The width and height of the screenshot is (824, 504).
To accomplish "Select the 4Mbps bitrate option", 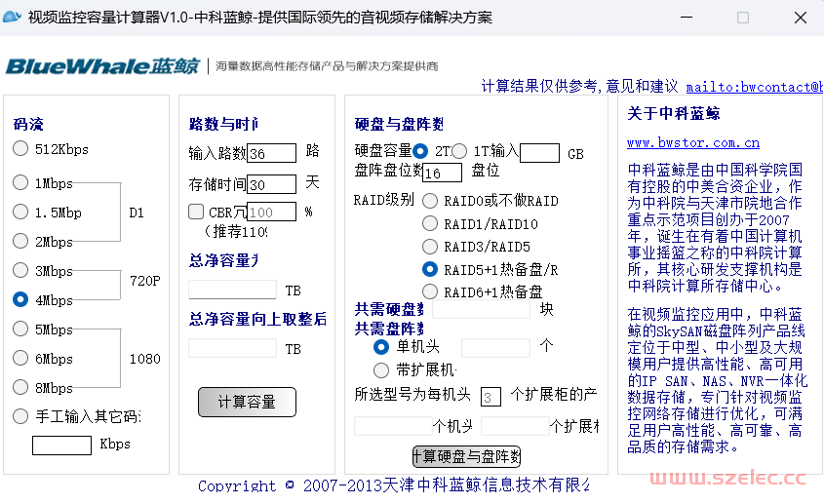I will click(x=20, y=299).
